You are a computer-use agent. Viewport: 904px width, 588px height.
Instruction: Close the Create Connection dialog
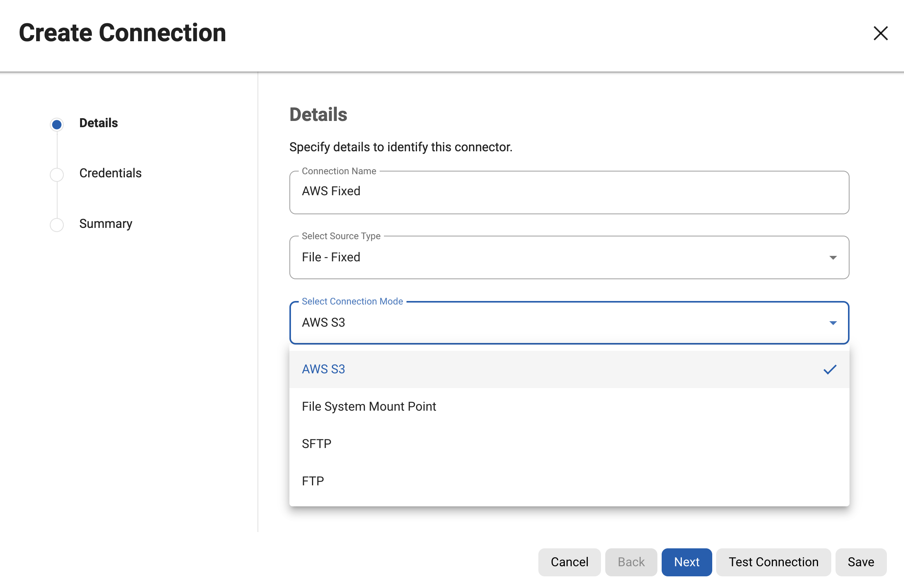coord(881,33)
